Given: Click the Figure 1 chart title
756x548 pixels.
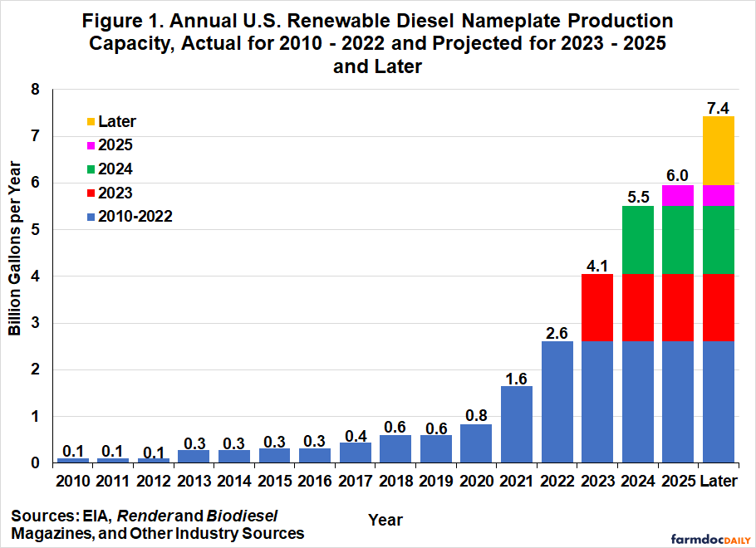Looking at the screenshot, I should (378, 43).
